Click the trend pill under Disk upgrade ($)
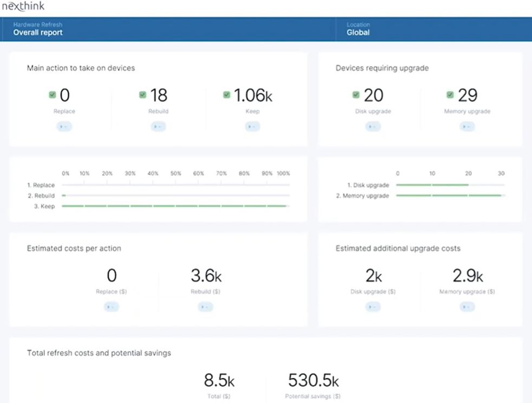Viewport: 532px width, 403px height. click(373, 307)
